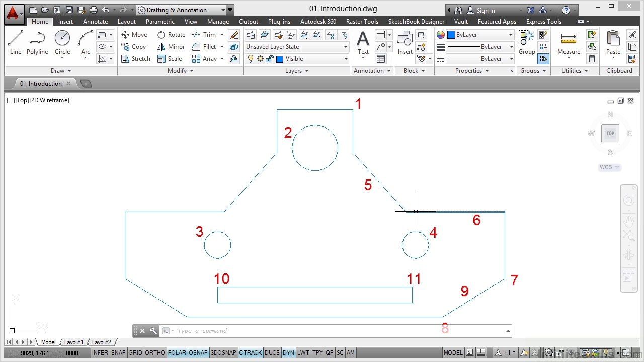Screen dimensions: 644x362
Task: Click the coordinates readout in status bar
Action: (44, 353)
